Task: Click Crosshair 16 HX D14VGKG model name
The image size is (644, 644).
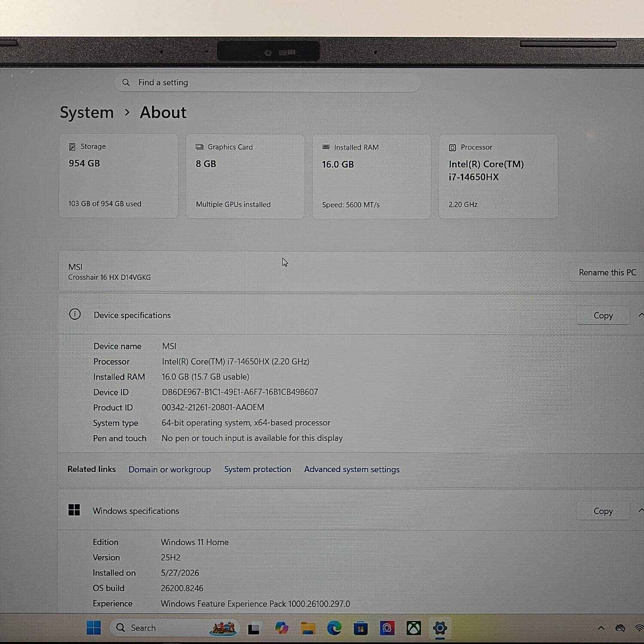Action: click(109, 277)
